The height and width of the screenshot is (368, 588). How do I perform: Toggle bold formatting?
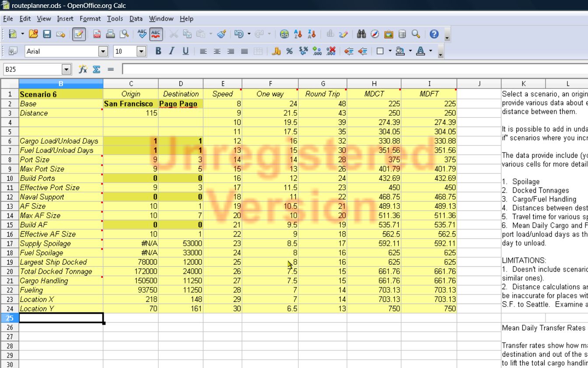tap(157, 51)
